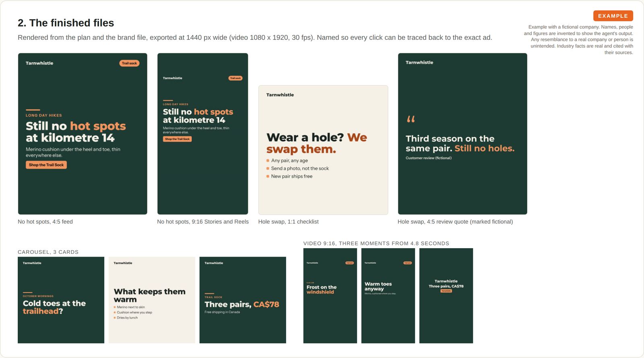The height and width of the screenshot is (358, 644).
Task: Select the 'Cold toes at the trailhead?' carousel card
Action: click(x=61, y=300)
